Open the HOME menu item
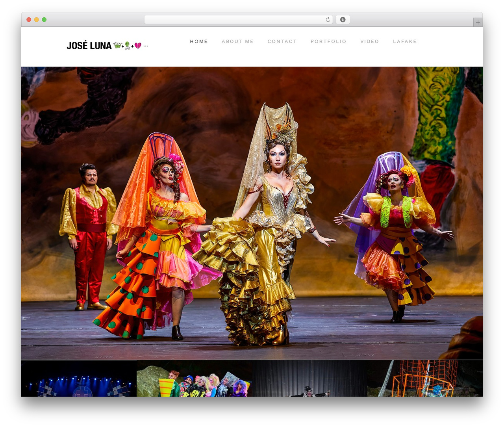504x427 pixels. tap(199, 41)
